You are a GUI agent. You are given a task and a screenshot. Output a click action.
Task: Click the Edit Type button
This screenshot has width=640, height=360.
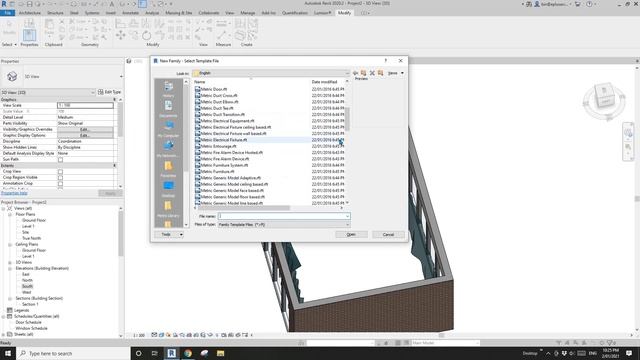pyautogui.click(x=110, y=92)
